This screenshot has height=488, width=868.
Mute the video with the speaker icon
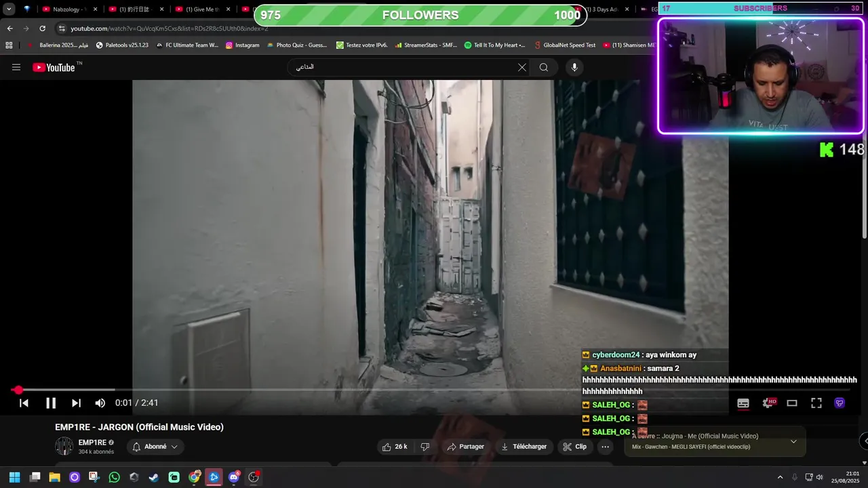point(100,403)
